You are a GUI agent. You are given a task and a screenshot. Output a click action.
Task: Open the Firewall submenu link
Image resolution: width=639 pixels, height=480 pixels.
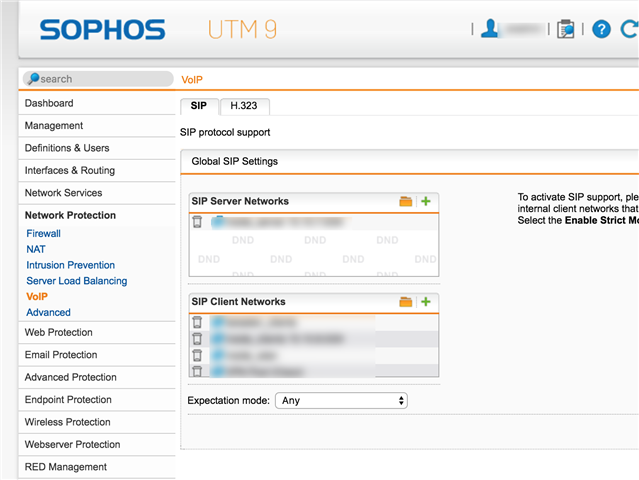point(43,233)
